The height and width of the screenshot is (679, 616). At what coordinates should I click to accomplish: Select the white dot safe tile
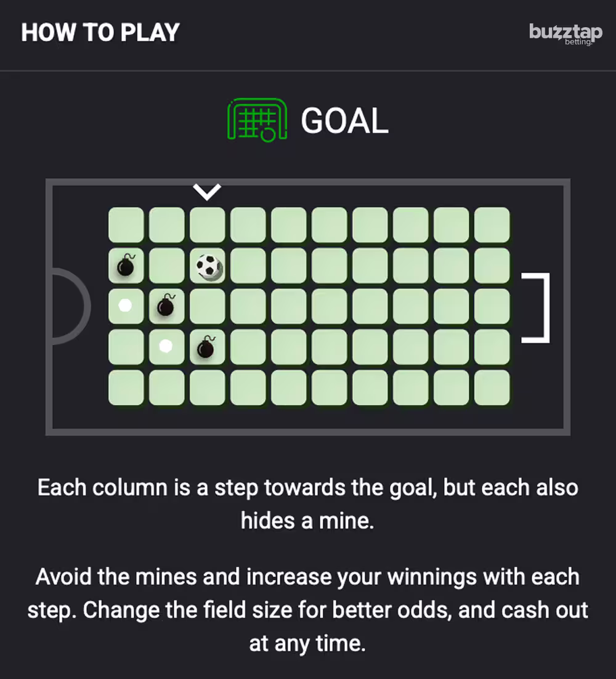(x=126, y=306)
